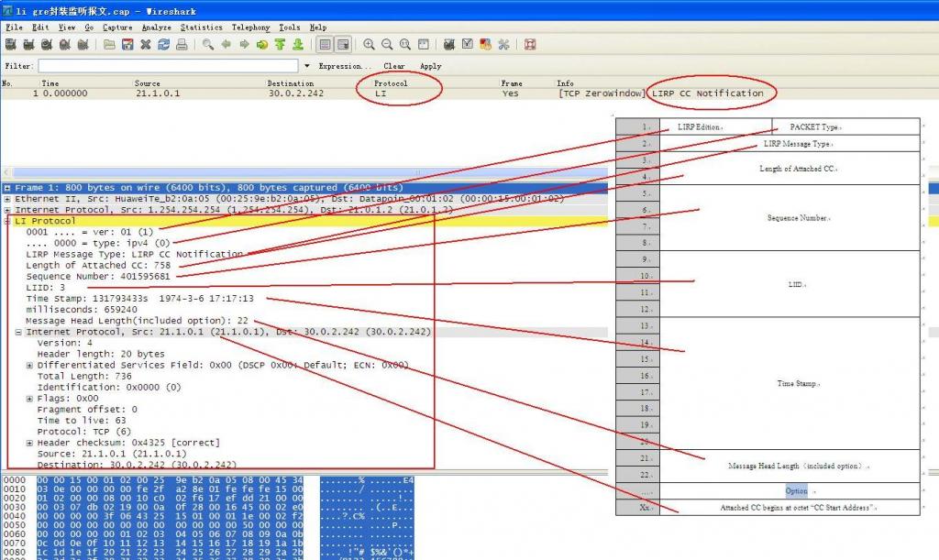This screenshot has width=939, height=560.
Task: Jump to the last packet
Action: [298, 44]
